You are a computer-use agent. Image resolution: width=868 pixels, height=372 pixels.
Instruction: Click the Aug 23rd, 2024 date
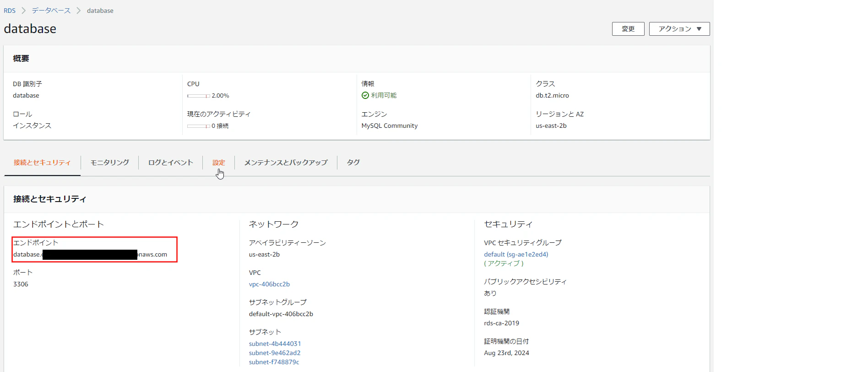[x=506, y=353]
